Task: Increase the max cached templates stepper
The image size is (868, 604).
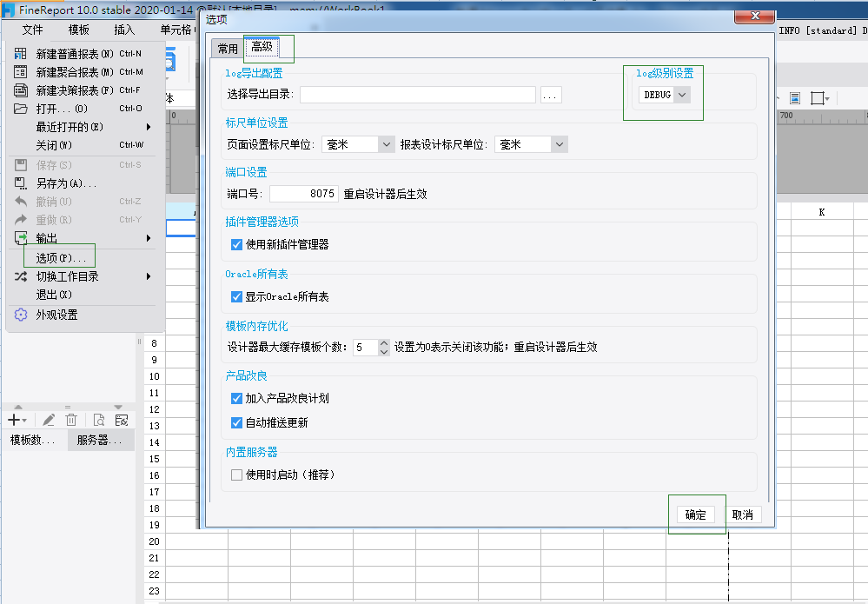Action: (x=384, y=343)
